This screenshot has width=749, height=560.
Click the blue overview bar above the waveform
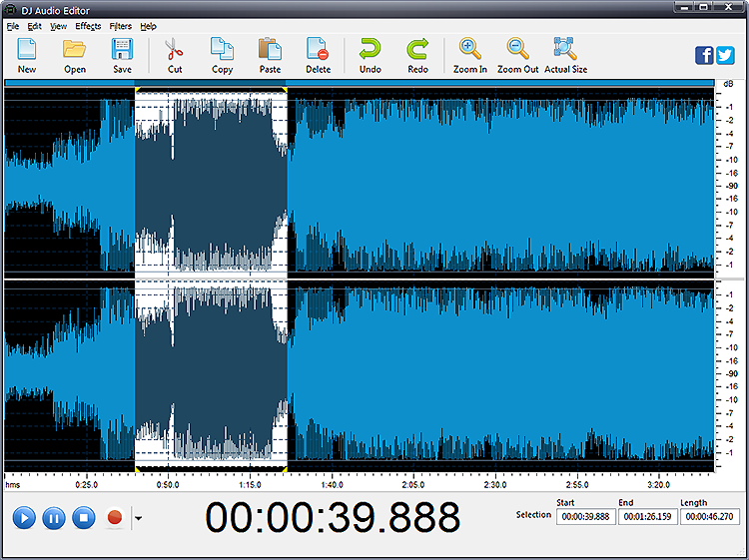tap(360, 83)
